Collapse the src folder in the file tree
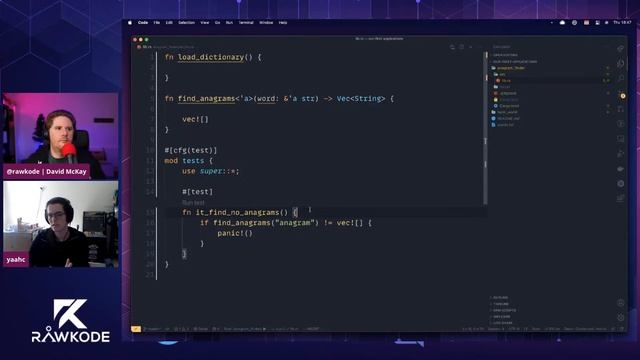Viewport: 640px width, 360px height. click(502, 74)
